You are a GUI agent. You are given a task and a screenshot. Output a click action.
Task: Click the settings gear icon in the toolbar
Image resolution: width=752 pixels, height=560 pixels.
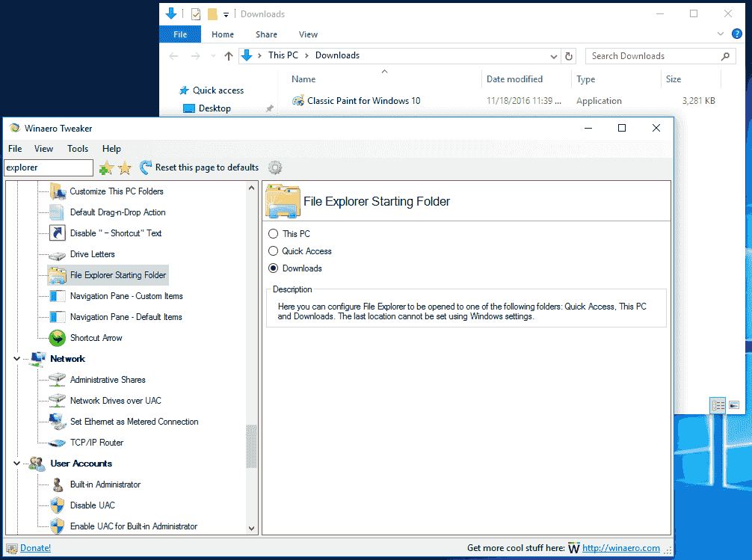(x=274, y=167)
